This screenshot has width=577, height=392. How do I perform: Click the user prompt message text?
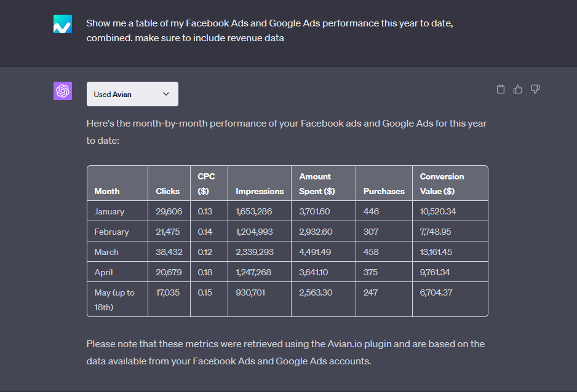pyautogui.click(x=269, y=31)
